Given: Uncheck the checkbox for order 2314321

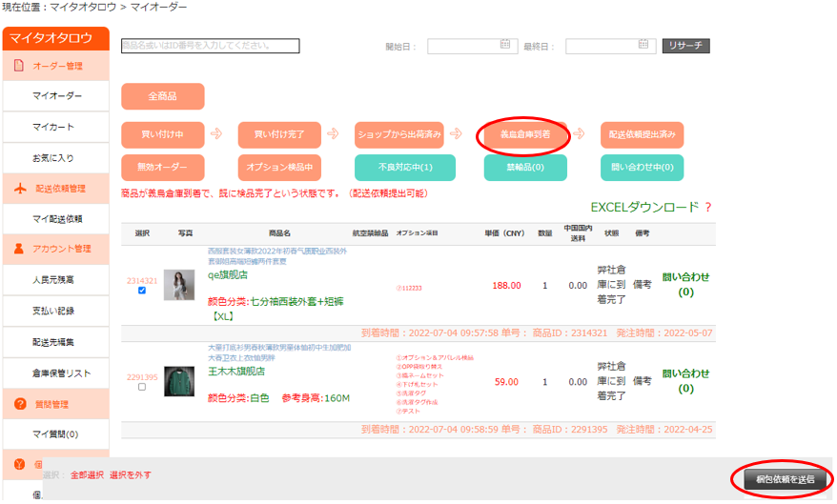Looking at the screenshot, I should click(x=142, y=291).
